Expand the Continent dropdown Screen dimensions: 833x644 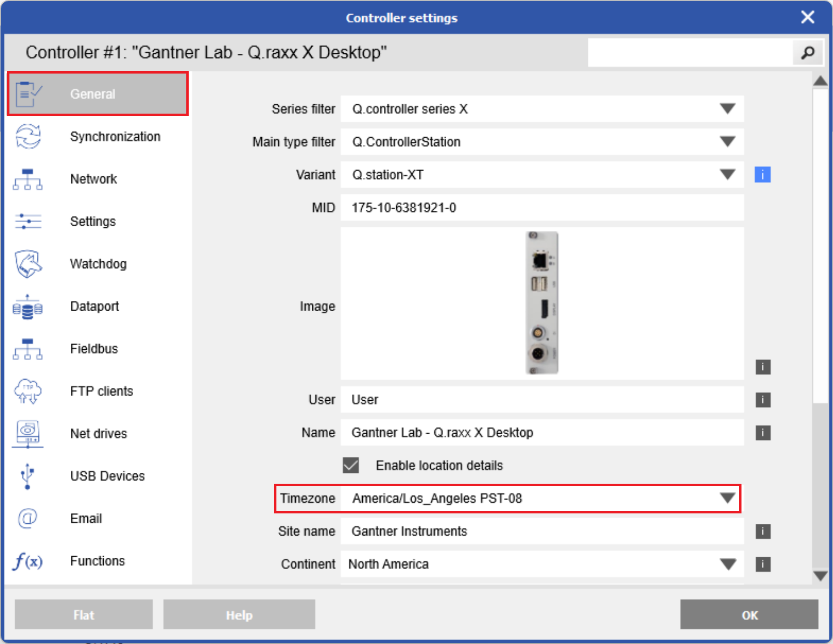[x=728, y=564]
